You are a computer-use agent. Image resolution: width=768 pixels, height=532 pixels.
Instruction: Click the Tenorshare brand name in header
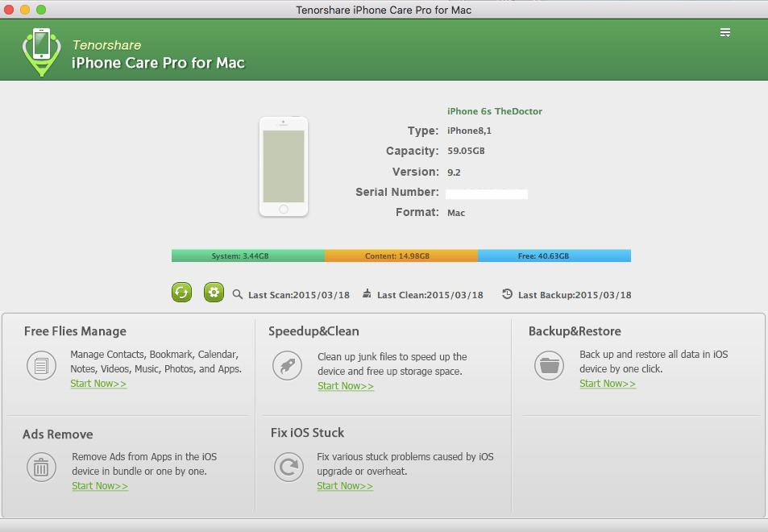pyautogui.click(x=106, y=45)
